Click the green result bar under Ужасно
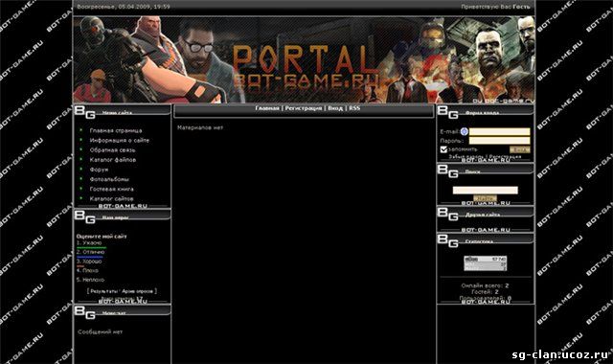This screenshot has height=364, width=613. [x=92, y=247]
